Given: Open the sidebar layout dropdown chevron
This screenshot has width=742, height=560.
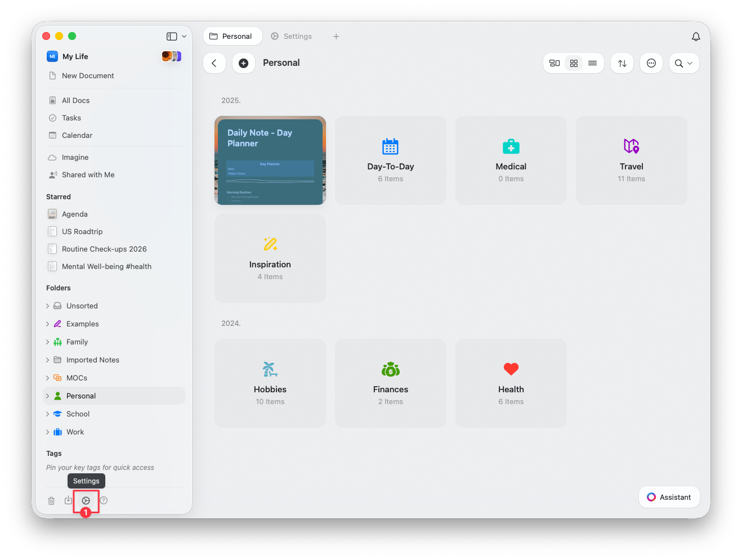Looking at the screenshot, I should tap(184, 37).
